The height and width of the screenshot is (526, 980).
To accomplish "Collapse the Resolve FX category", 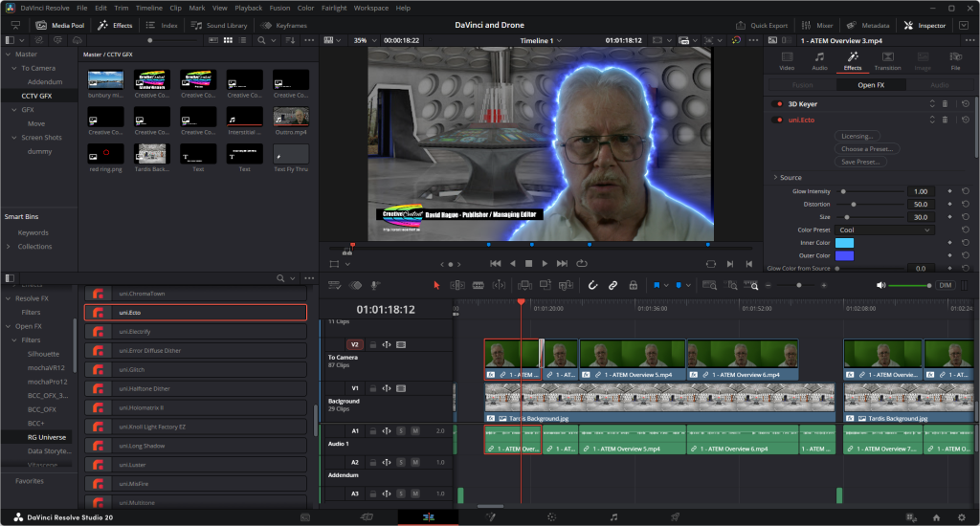I will [x=8, y=298].
